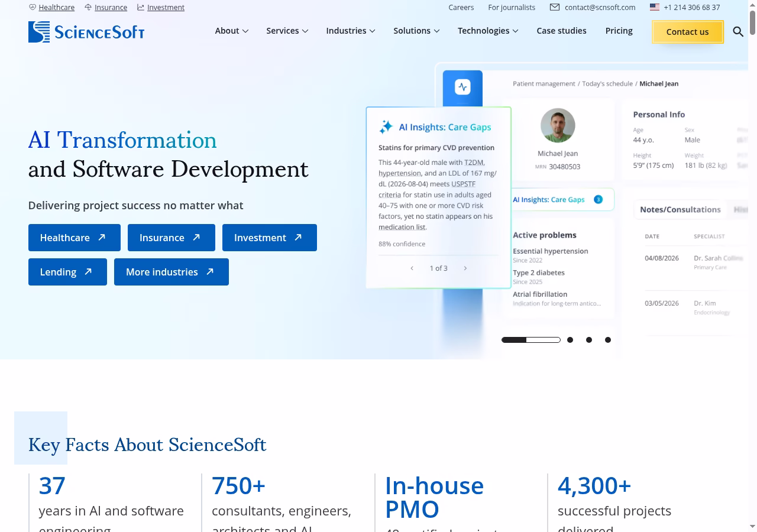Viewport: 757px width, 532px height.
Task: Click the Care Gaps badge number 3
Action: [x=598, y=199]
